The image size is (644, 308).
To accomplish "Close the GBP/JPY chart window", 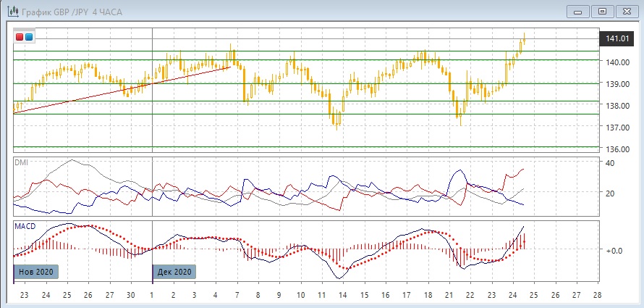I will [627, 10].
